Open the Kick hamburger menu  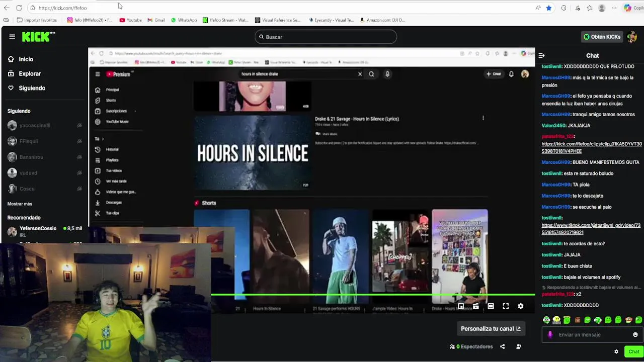click(x=12, y=37)
